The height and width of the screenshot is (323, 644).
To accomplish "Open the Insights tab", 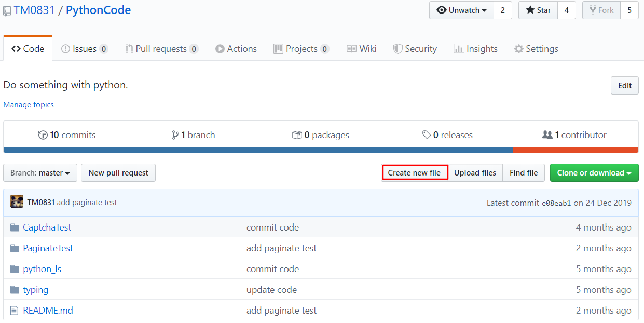I will pyautogui.click(x=475, y=49).
